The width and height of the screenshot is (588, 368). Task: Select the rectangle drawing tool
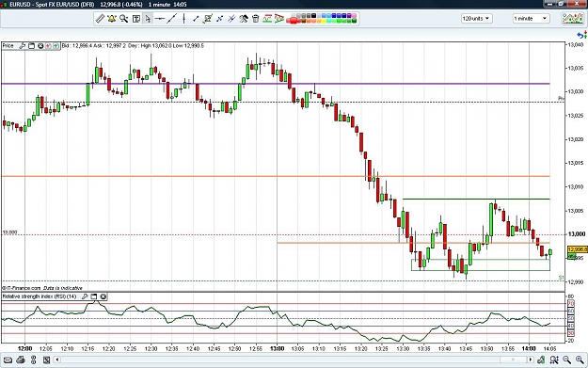208,19
